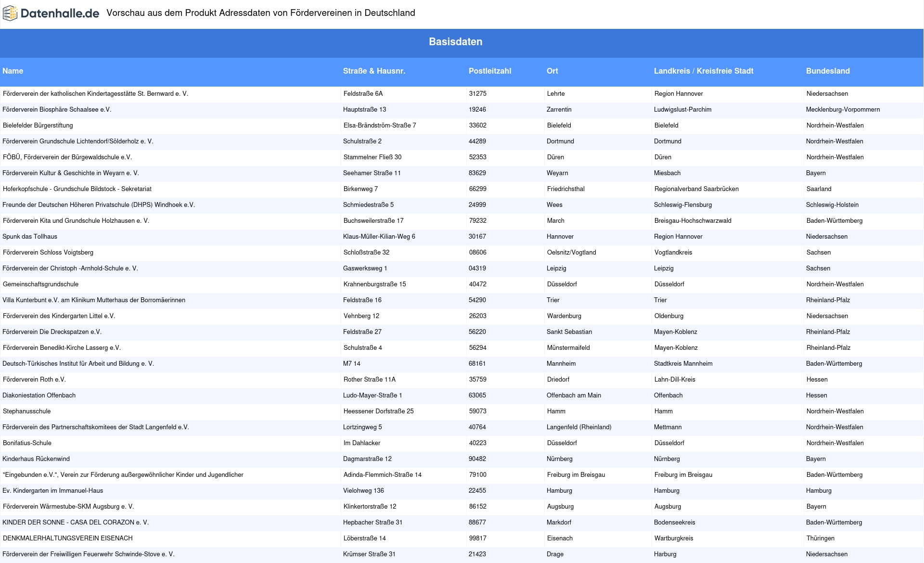924x563 pixels.
Task: Select DENKMALERHALTUNGSVEREIN EISENACH name cell
Action: point(67,538)
